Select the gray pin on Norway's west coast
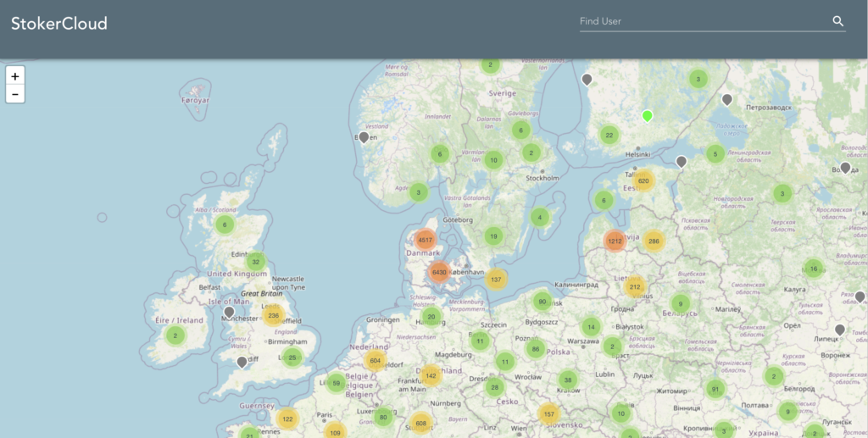 pyautogui.click(x=364, y=136)
